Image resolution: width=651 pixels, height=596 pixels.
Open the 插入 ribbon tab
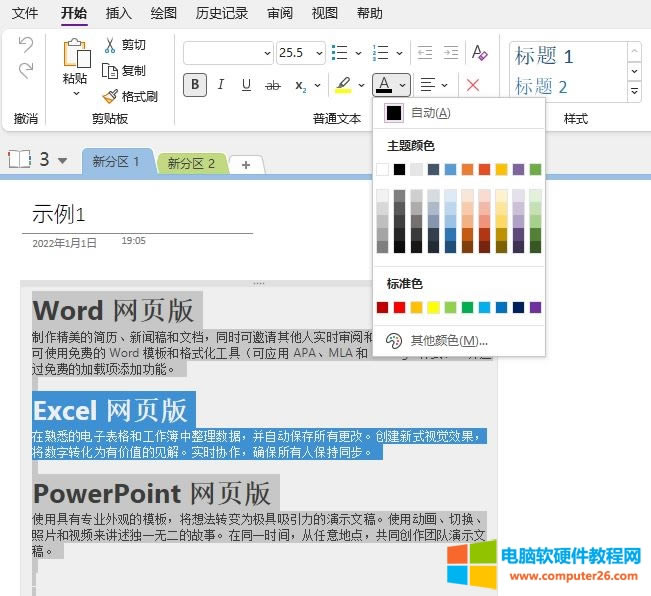click(118, 13)
